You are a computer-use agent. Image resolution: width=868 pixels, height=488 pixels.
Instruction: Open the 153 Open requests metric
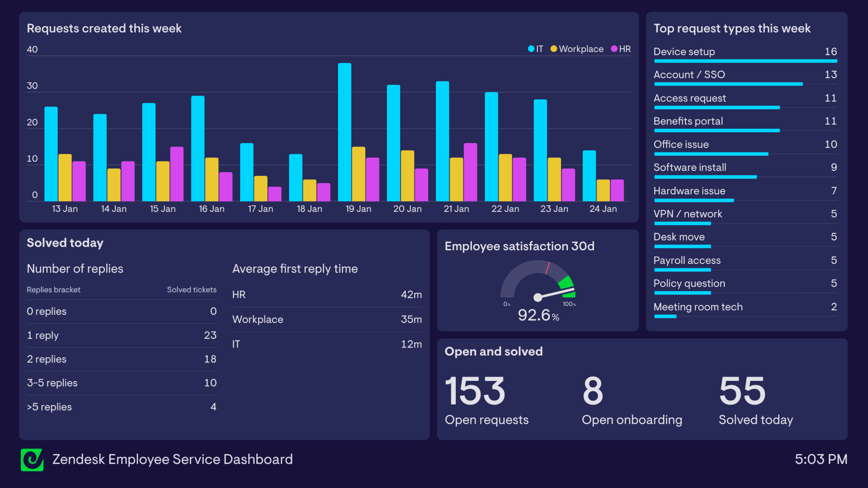tap(475, 391)
